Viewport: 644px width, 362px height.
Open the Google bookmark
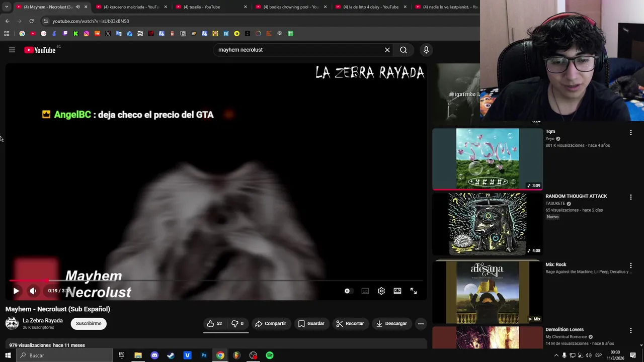point(22,34)
